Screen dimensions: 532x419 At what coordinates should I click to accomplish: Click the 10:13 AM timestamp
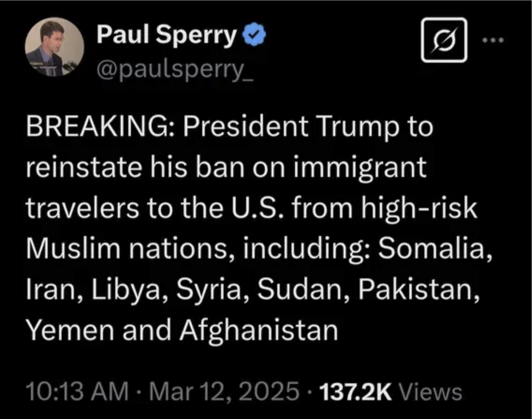click(77, 391)
